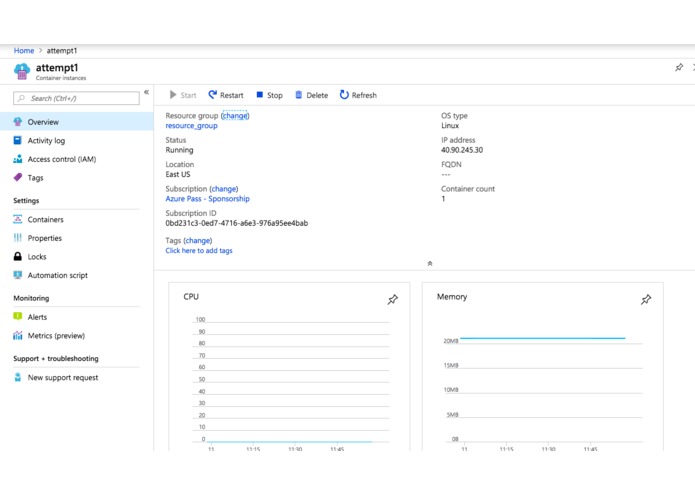695x494 pixels.
Task: Click the Start play triangle icon
Action: click(x=173, y=95)
